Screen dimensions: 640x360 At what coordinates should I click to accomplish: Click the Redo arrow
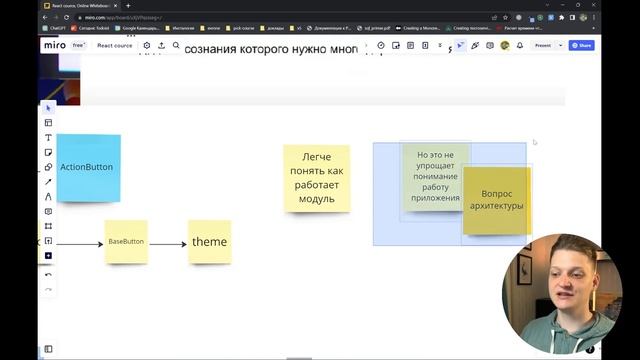(48, 289)
